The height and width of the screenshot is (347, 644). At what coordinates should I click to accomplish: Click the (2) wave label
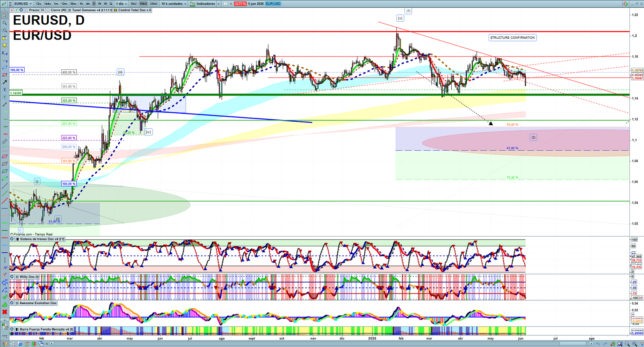coord(533,137)
